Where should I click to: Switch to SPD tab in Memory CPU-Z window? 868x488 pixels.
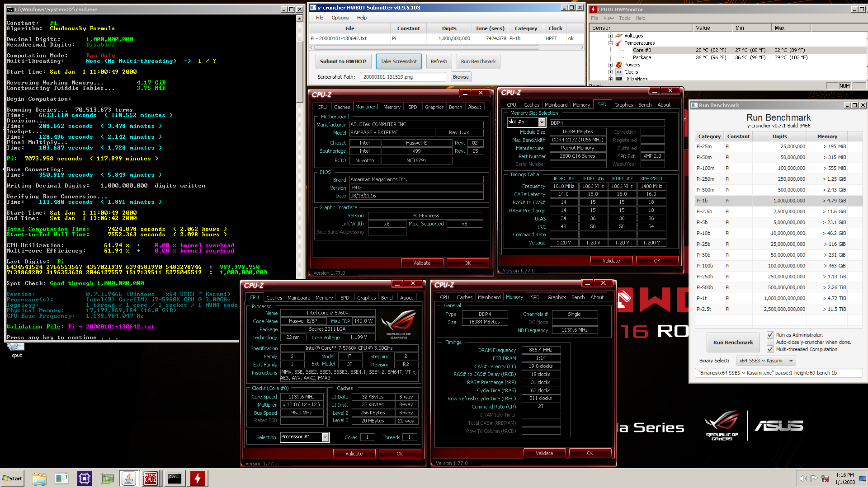tap(535, 297)
